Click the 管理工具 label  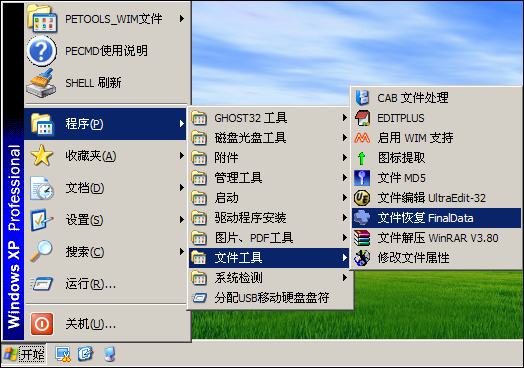coord(238,178)
